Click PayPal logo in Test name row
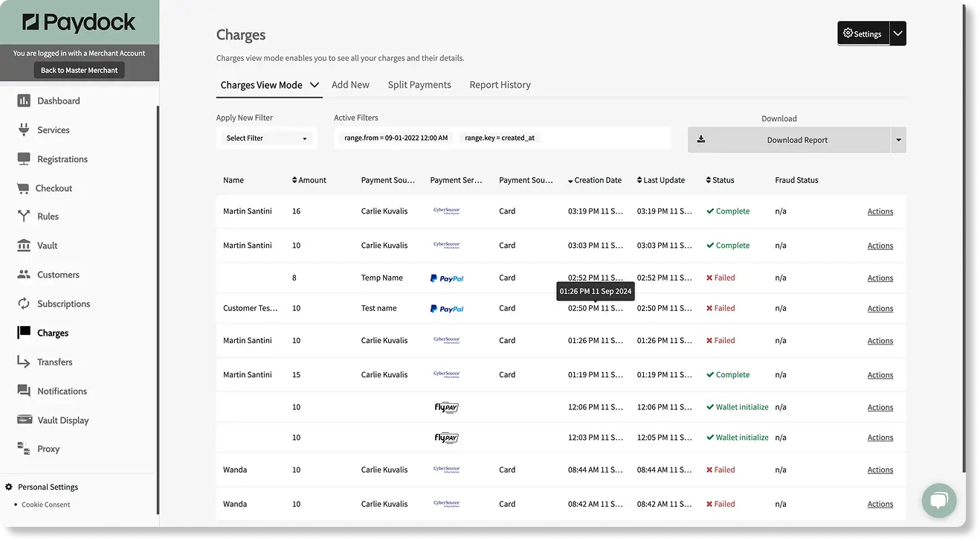The width and height of the screenshot is (980, 541). 447,309
